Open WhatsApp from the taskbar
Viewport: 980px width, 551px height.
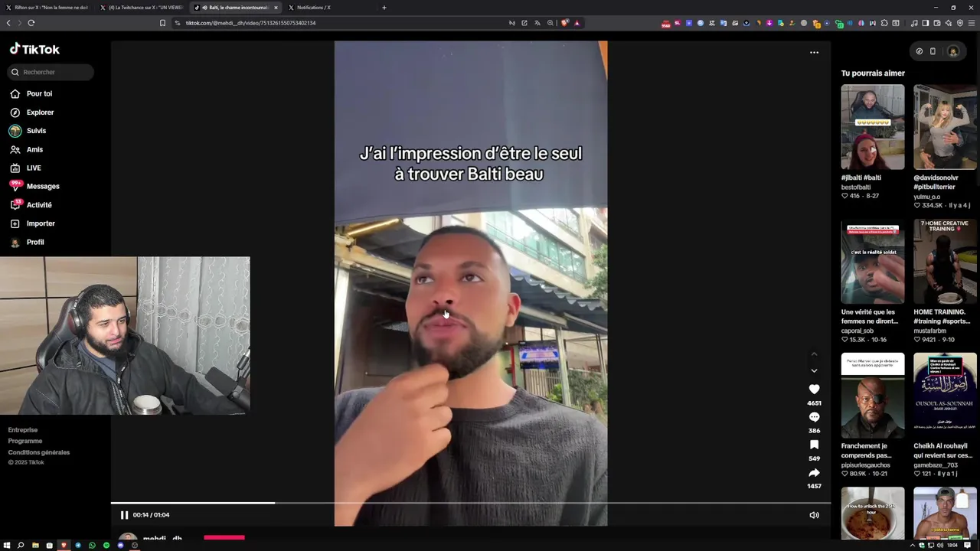[x=92, y=546]
